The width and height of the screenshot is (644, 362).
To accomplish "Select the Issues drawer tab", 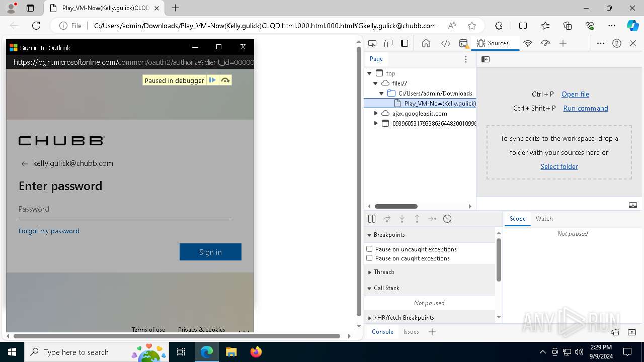I will click(411, 332).
